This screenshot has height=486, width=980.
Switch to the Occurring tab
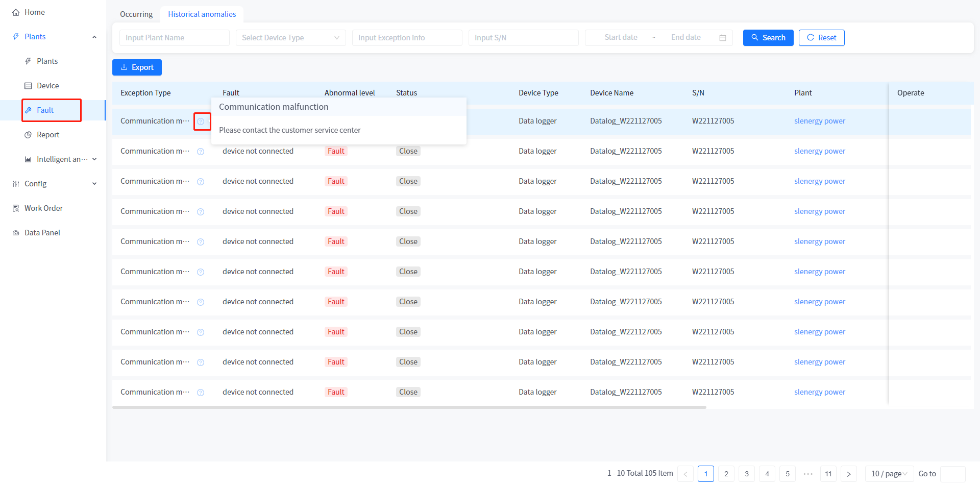click(x=136, y=14)
